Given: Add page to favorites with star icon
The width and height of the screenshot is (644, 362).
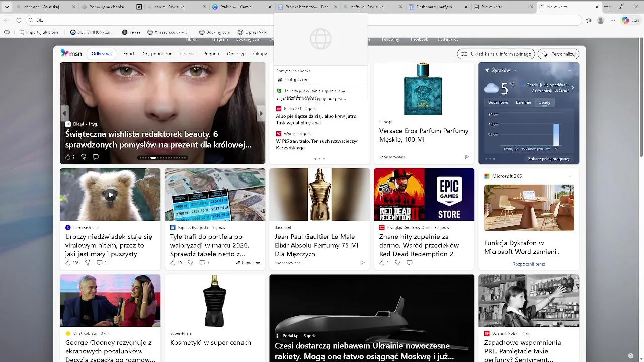Looking at the screenshot, I should click(x=588, y=20).
